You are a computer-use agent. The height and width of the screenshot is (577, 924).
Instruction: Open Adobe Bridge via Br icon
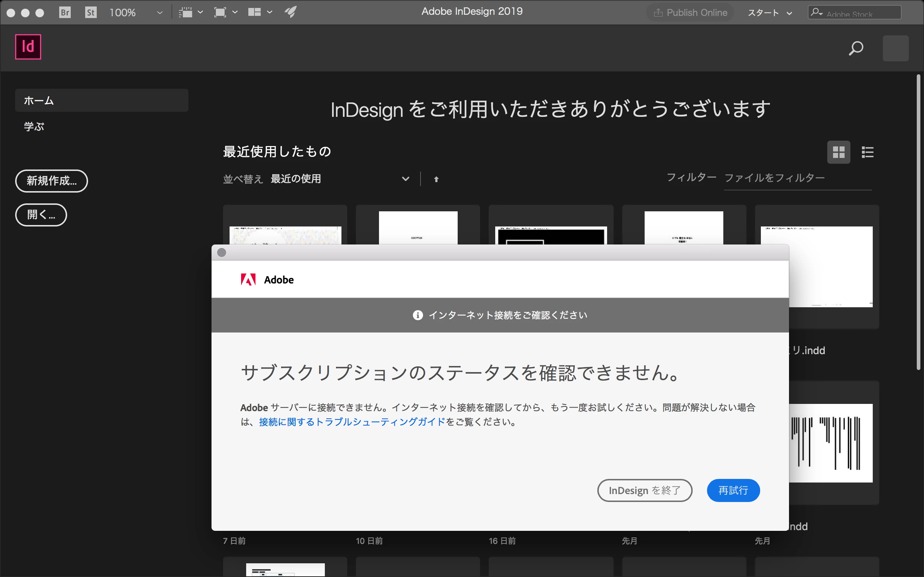coord(65,12)
